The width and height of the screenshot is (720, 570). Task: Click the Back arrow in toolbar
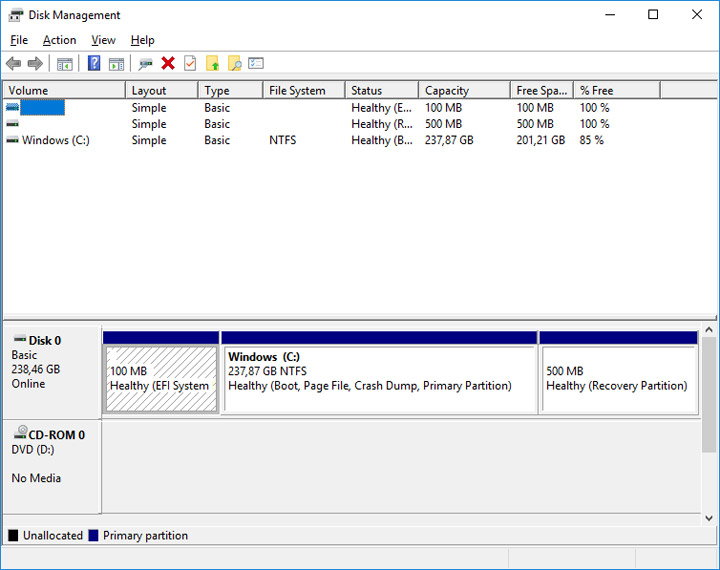13,64
